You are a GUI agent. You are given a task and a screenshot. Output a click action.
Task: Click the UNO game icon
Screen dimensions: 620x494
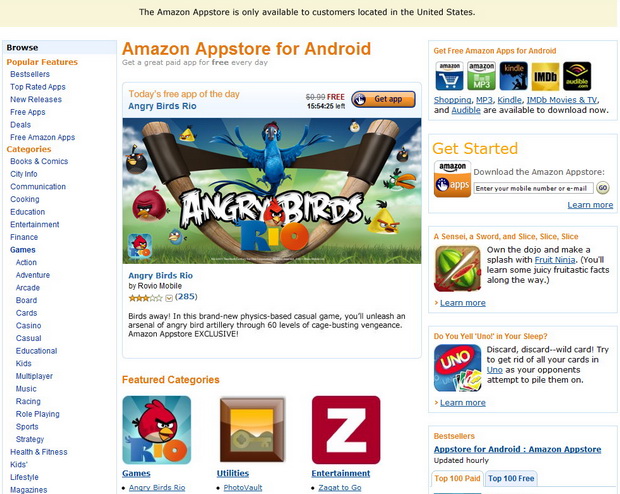click(x=457, y=368)
